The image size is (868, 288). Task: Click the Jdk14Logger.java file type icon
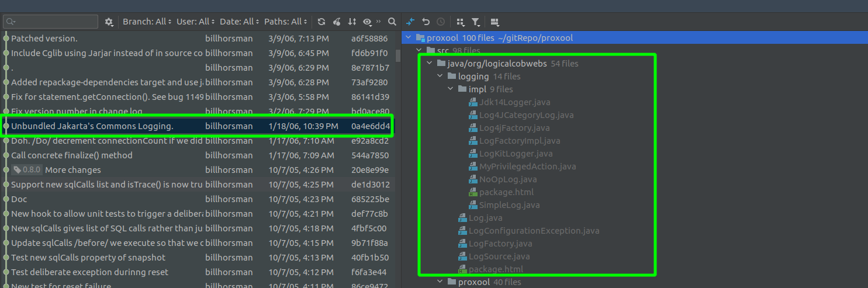(x=473, y=102)
